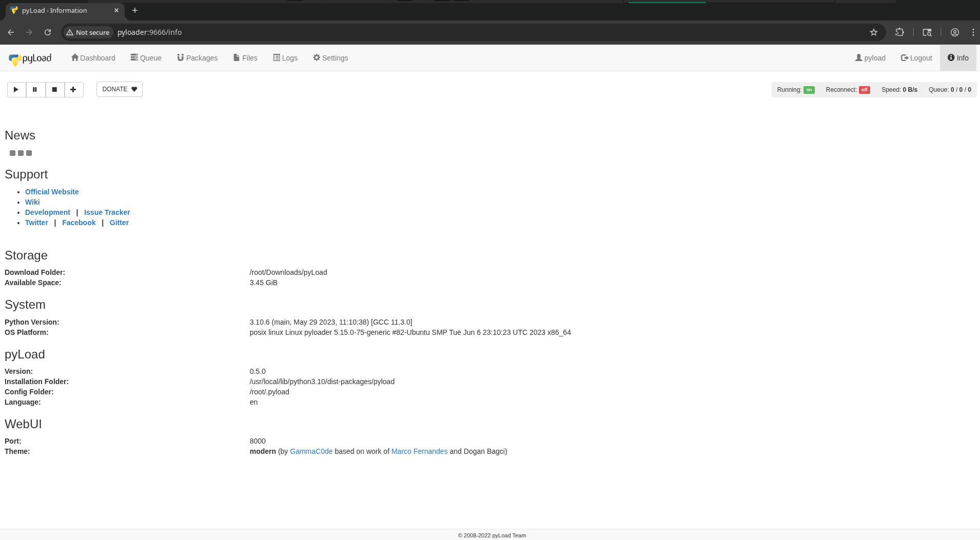This screenshot has height=540, width=980.
Task: Open the Official Website link
Action: 52,192
